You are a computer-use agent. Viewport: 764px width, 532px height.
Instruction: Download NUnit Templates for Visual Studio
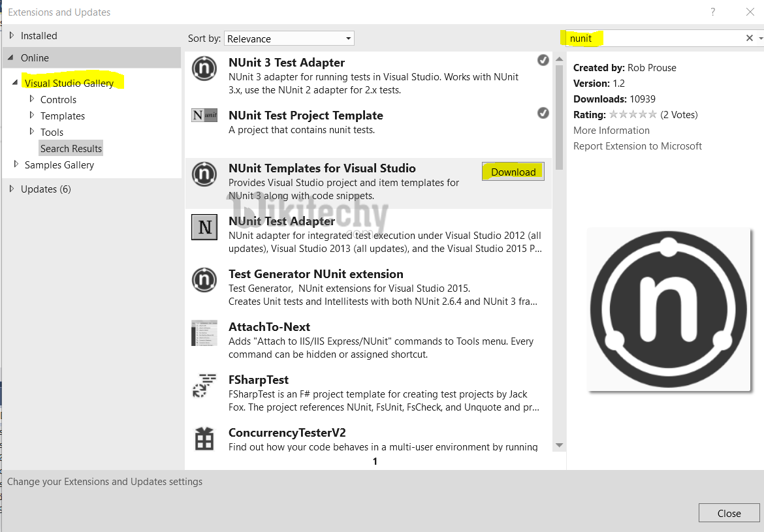point(513,171)
